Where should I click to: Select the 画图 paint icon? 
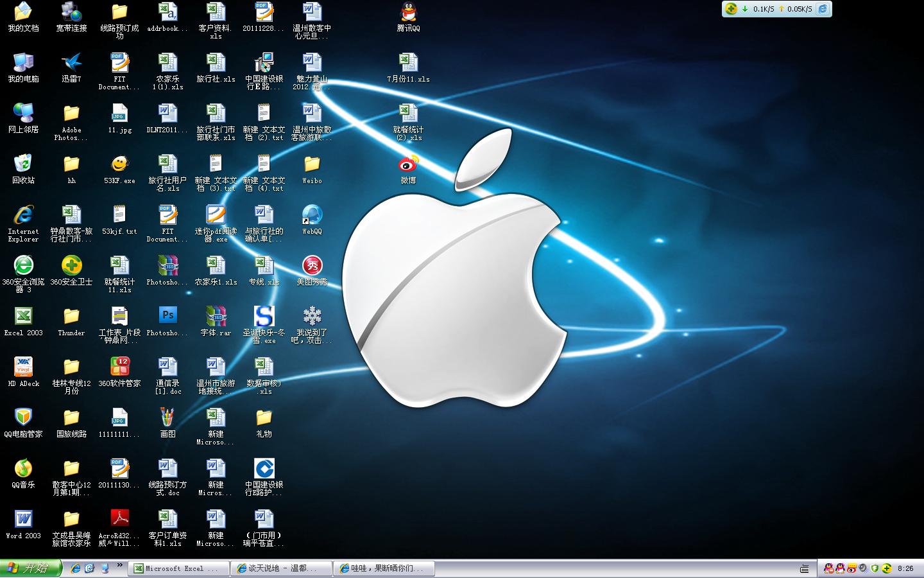[167, 423]
